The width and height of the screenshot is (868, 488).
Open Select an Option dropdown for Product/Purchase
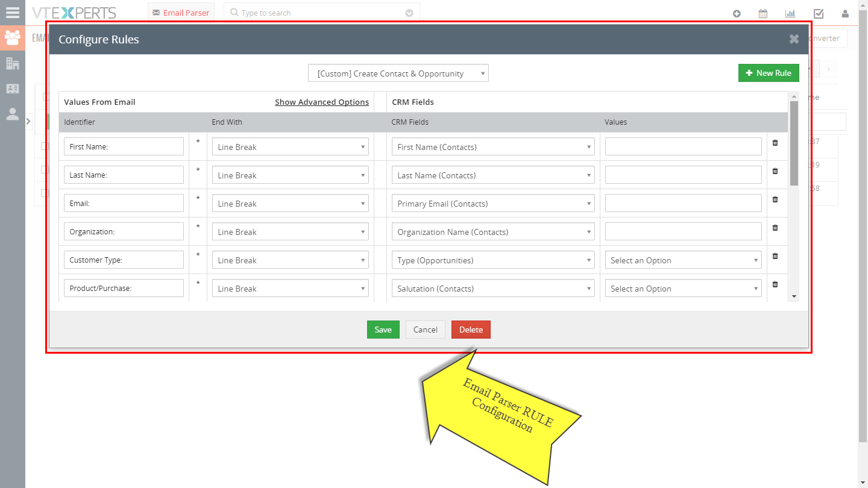[684, 289]
